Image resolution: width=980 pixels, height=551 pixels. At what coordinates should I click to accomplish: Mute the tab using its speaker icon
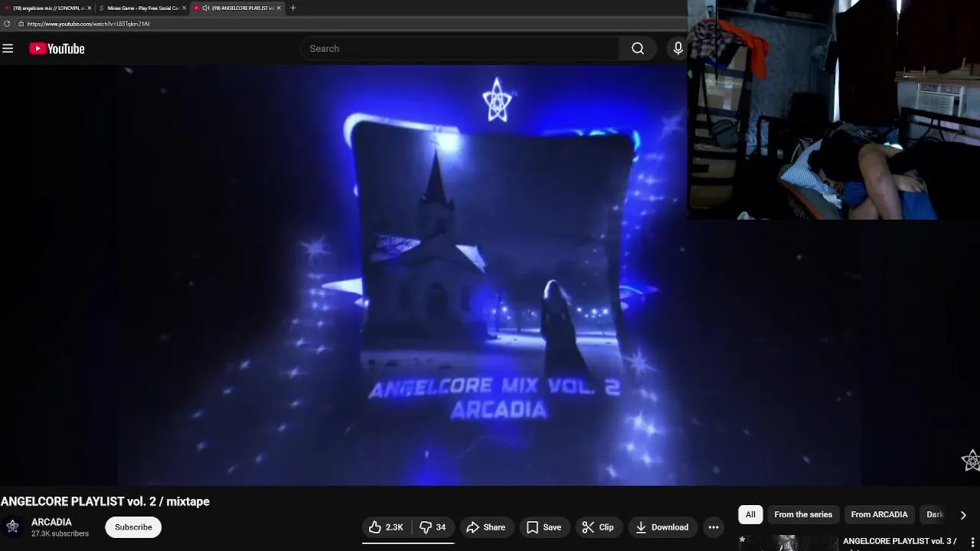(205, 8)
